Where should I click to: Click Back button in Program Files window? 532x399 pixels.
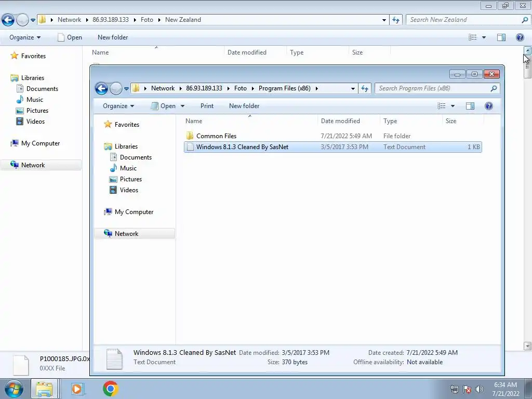pos(101,88)
